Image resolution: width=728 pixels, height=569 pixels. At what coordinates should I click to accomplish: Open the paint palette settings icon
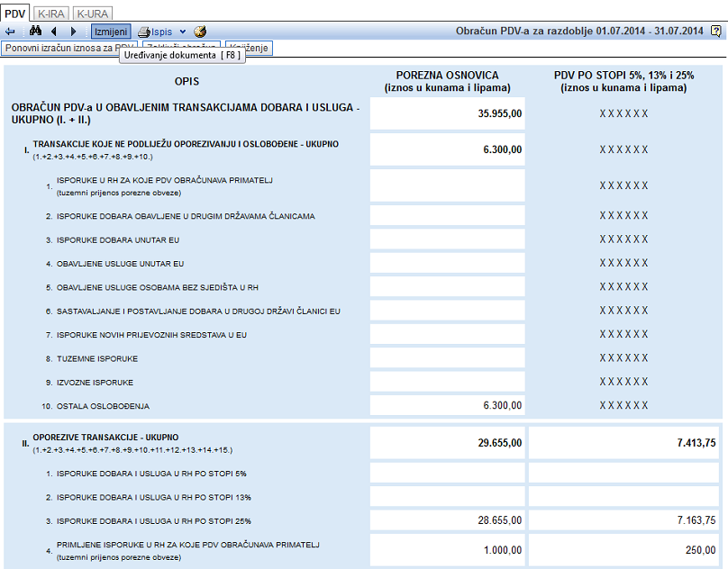click(200, 32)
